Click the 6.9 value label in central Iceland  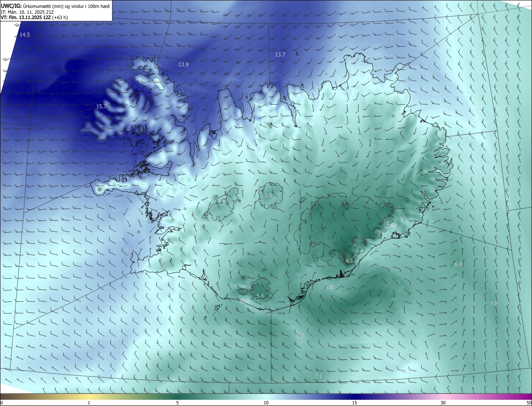tap(268, 196)
